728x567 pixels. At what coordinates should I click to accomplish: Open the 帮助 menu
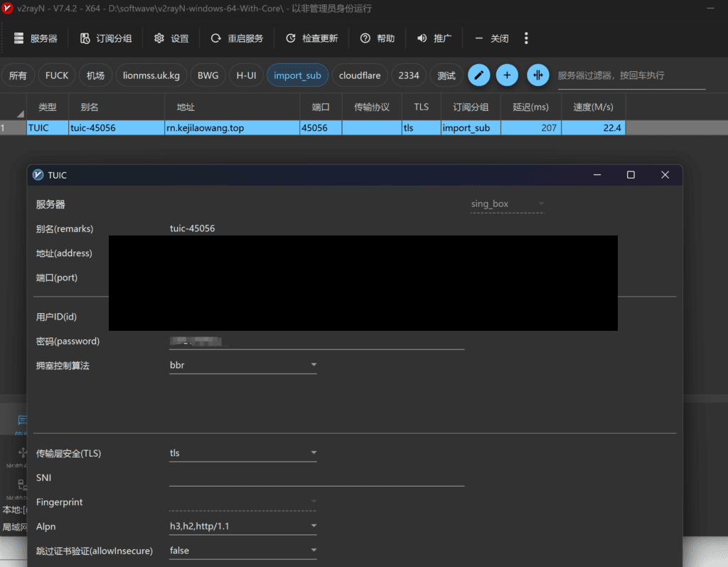[378, 38]
